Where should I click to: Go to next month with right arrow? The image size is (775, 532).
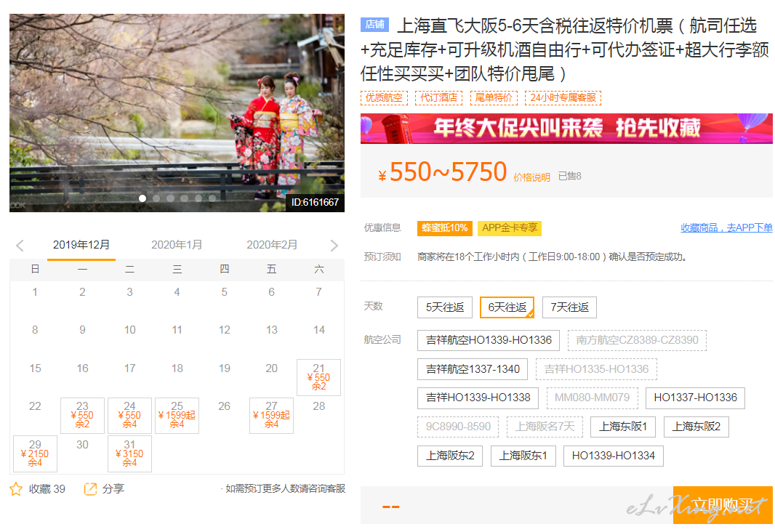334,246
